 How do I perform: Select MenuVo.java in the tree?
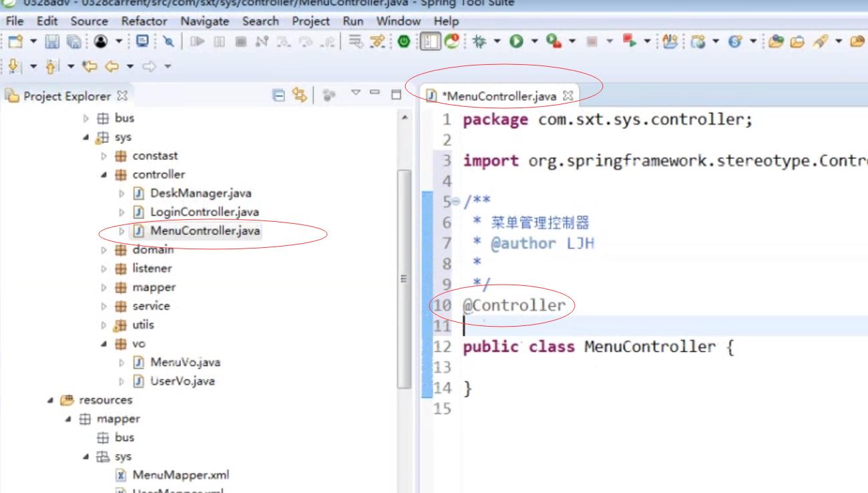(185, 363)
